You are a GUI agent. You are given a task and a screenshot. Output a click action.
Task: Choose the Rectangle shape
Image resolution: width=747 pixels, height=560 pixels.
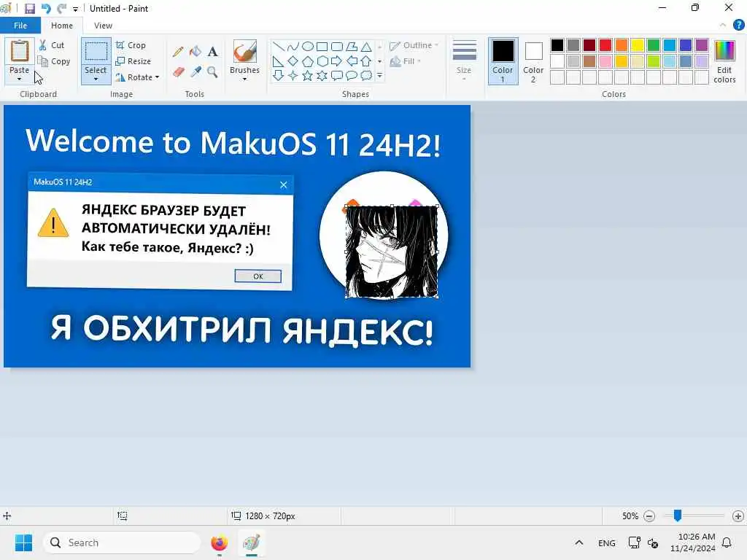click(x=322, y=46)
